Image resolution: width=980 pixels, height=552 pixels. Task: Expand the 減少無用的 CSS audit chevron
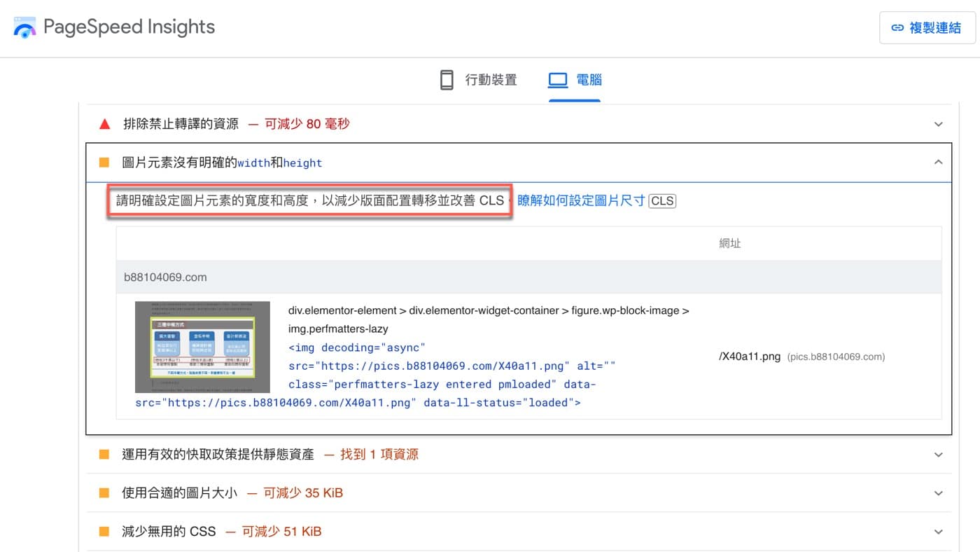click(x=939, y=532)
